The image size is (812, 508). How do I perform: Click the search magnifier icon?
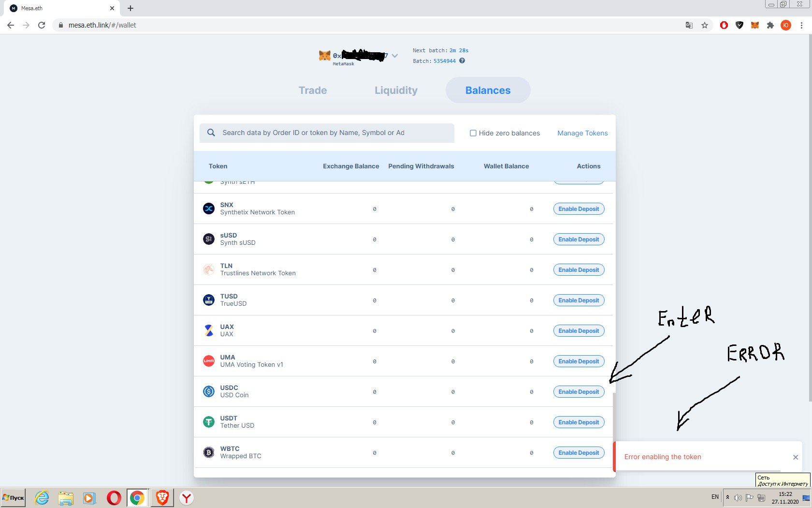(x=211, y=133)
